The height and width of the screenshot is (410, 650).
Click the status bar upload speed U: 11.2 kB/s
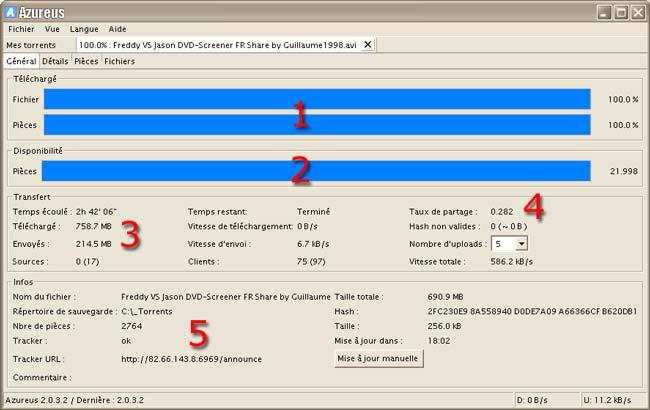pos(607,400)
